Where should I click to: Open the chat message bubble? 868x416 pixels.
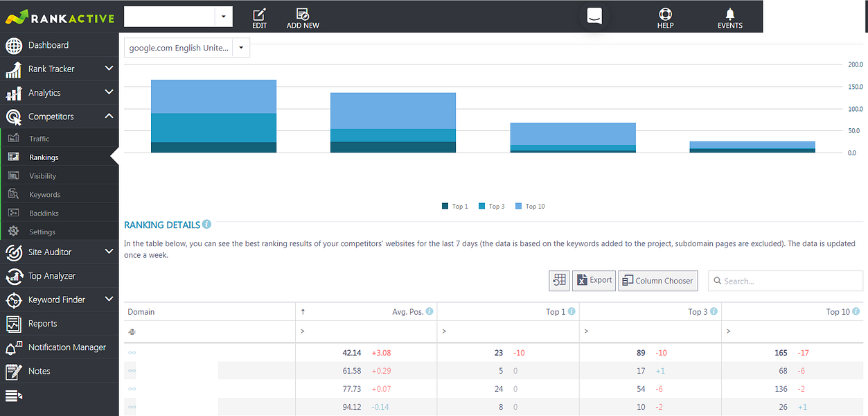click(594, 16)
